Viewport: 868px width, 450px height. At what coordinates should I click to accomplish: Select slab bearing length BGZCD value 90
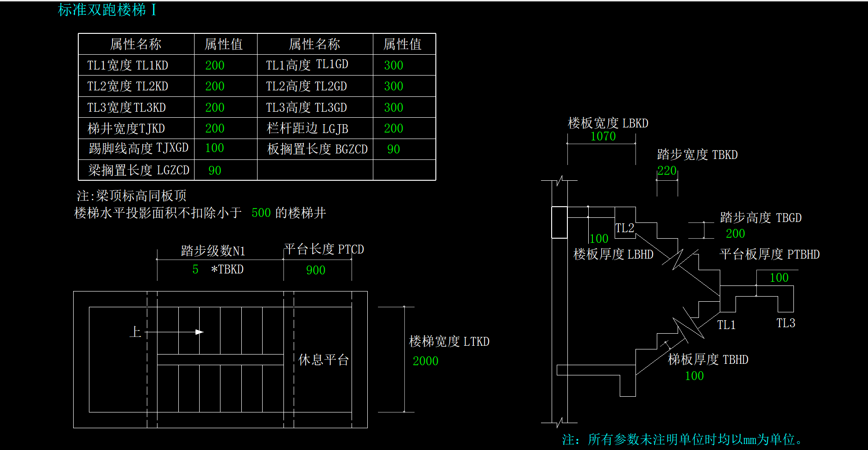coord(394,149)
